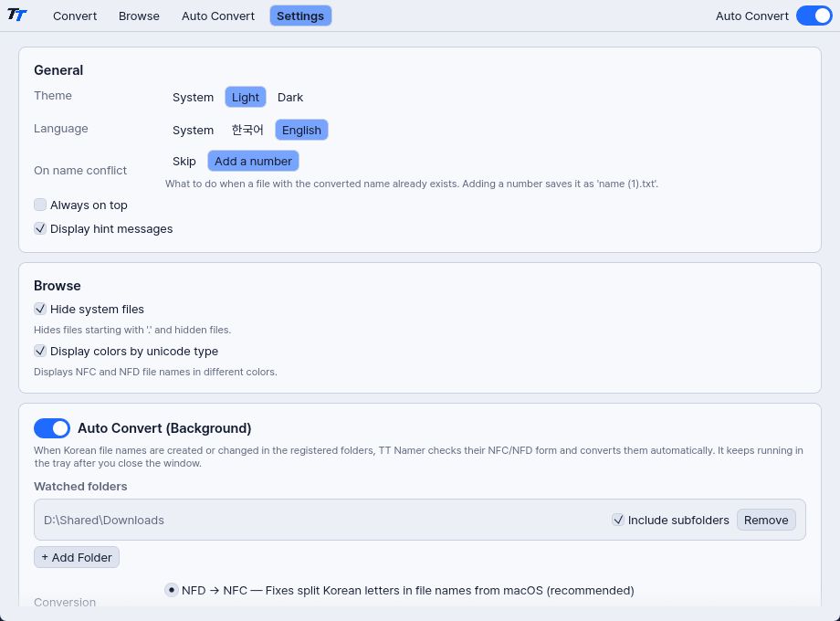
Task: Switch to the Browse tab
Action: click(x=140, y=16)
